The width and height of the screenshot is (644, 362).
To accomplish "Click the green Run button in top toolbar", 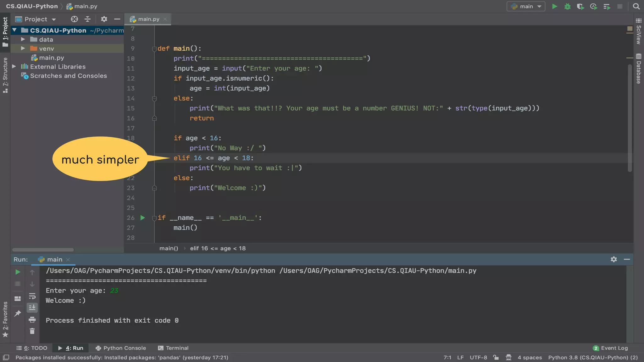I will 555,6.
